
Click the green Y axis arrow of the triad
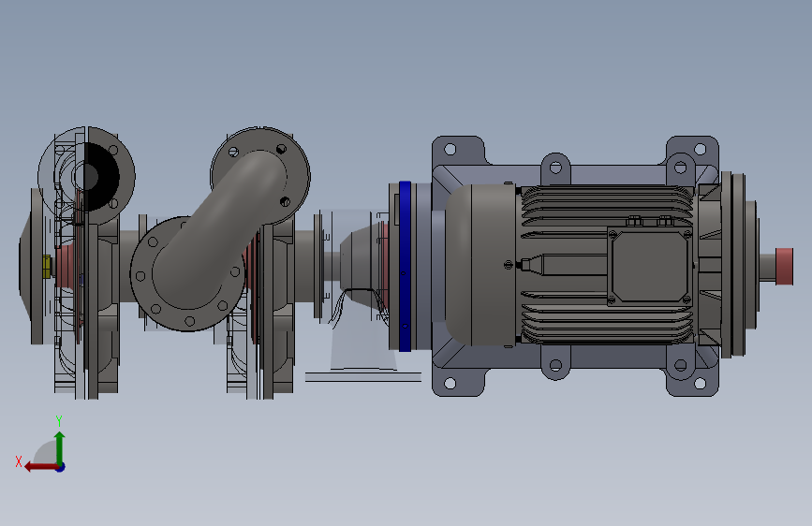pyautogui.click(x=60, y=448)
